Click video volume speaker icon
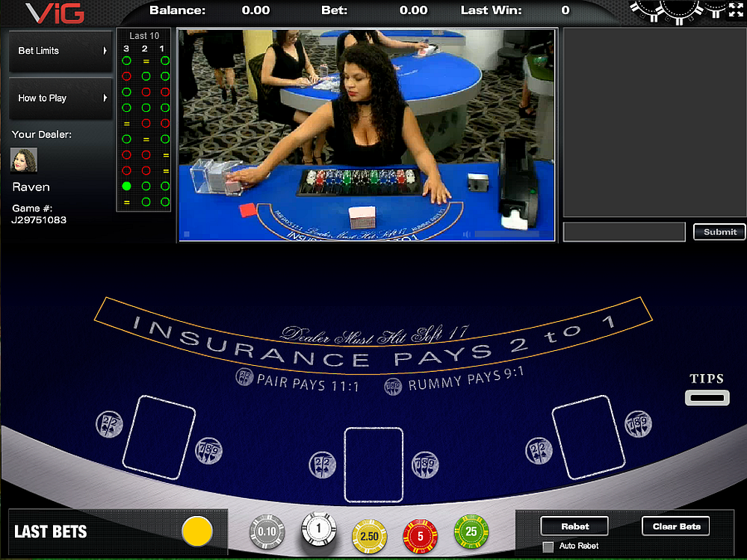Image resolution: width=747 pixels, height=560 pixels. (466, 234)
